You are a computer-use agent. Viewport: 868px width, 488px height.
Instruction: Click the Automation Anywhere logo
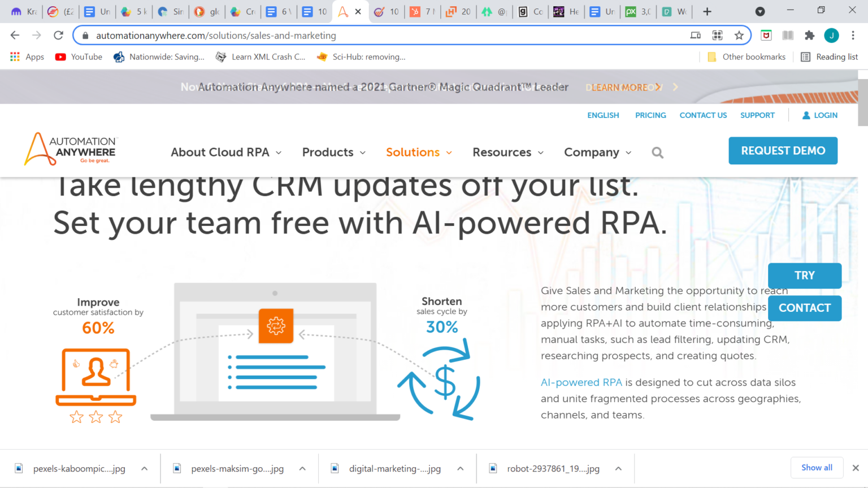[70, 149]
